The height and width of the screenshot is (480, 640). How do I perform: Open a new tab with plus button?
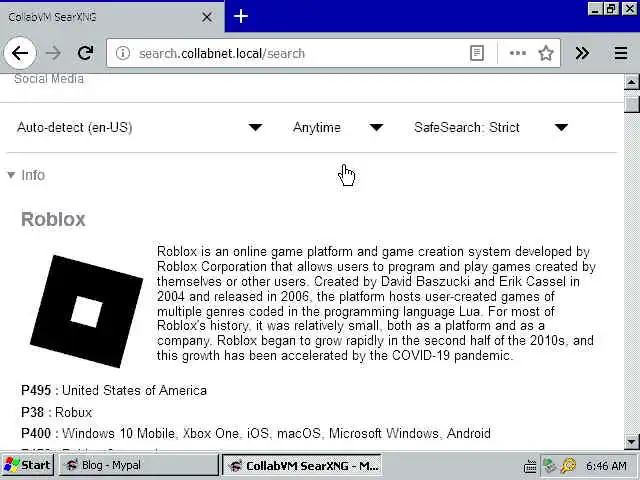point(241,16)
